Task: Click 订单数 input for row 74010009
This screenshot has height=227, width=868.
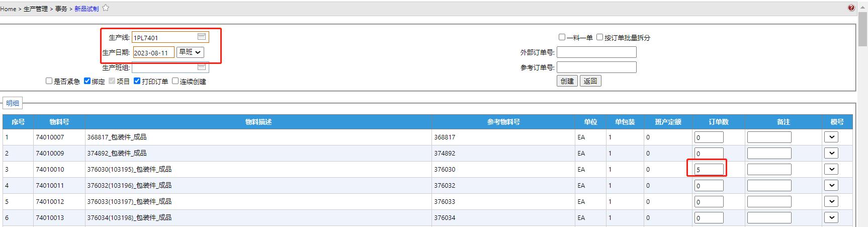Action: [709, 153]
